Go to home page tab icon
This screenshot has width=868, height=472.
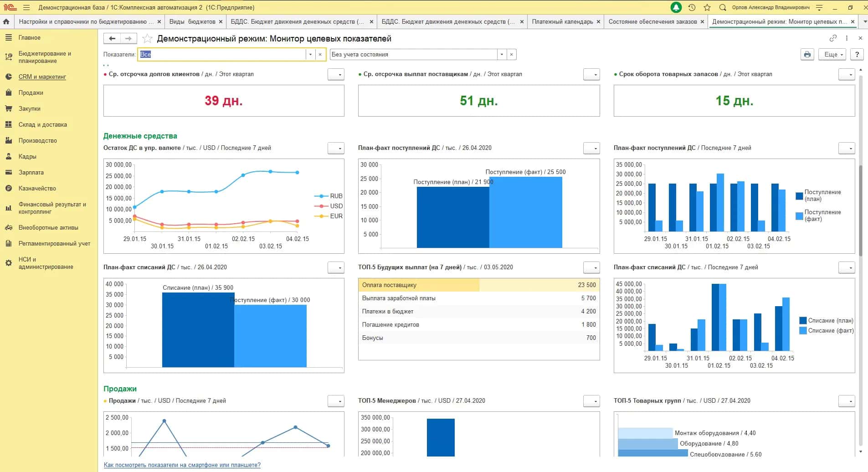(x=6, y=21)
